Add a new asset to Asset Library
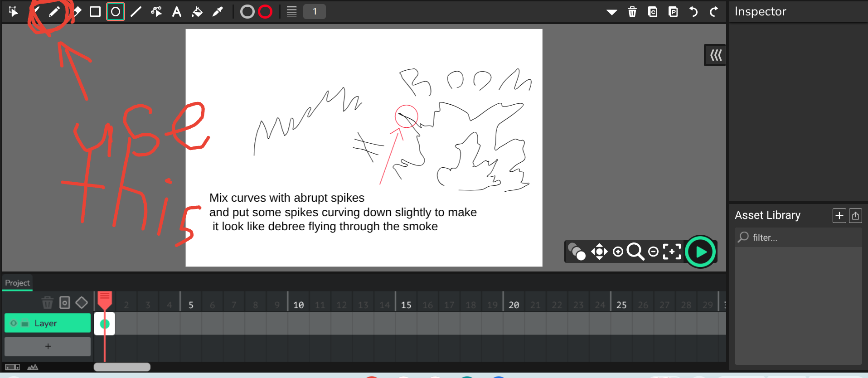 point(839,216)
